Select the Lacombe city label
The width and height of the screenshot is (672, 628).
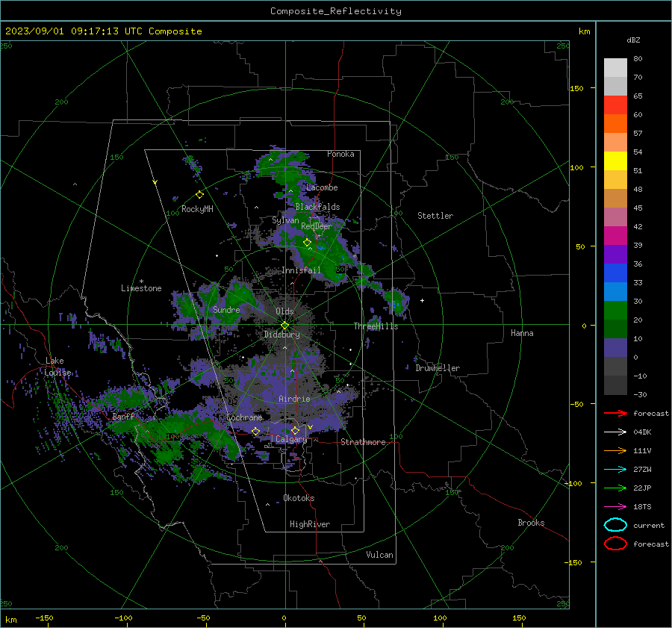click(322, 187)
